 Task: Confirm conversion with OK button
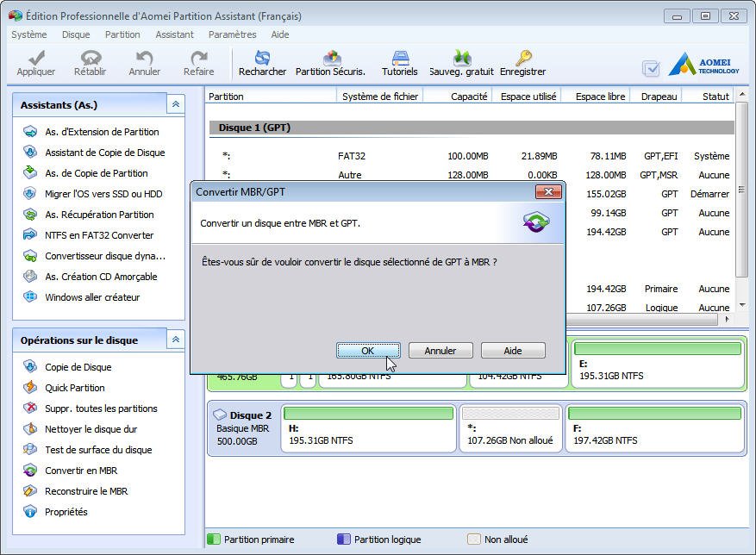click(368, 351)
